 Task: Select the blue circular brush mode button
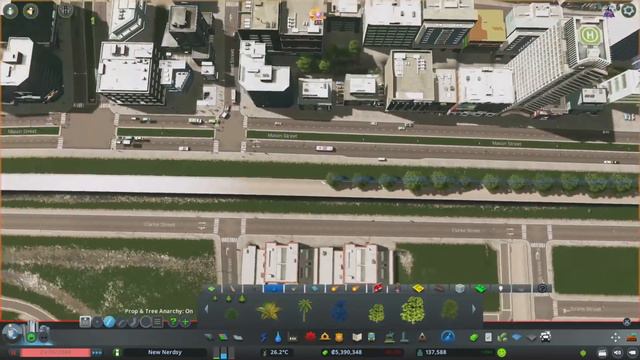109,322
